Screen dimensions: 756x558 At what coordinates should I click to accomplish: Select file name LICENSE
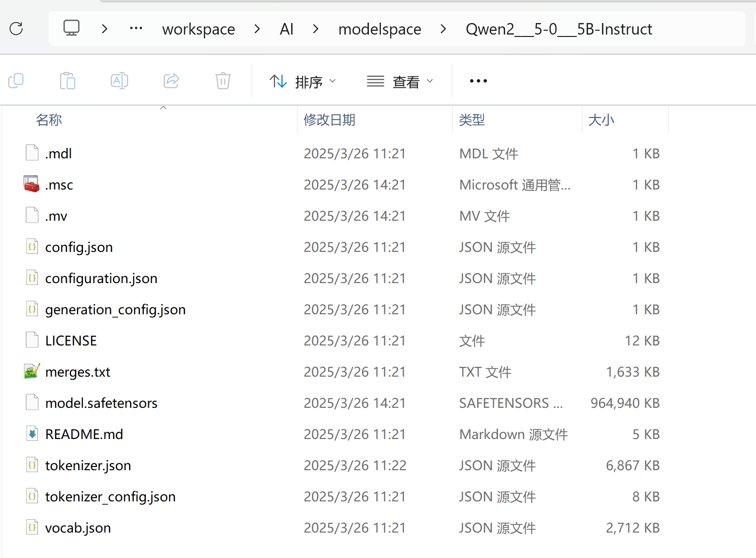pos(71,341)
